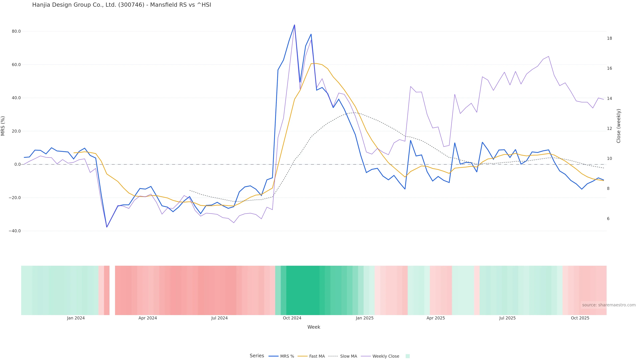The image size is (644, 362).
Task: Click the 80.0 left axis tick
Action: coord(16,32)
